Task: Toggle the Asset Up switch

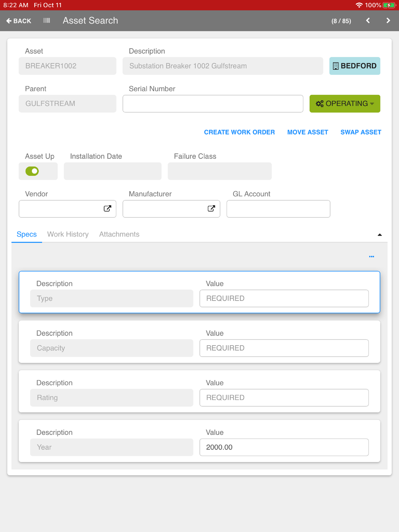Action: coord(32,171)
